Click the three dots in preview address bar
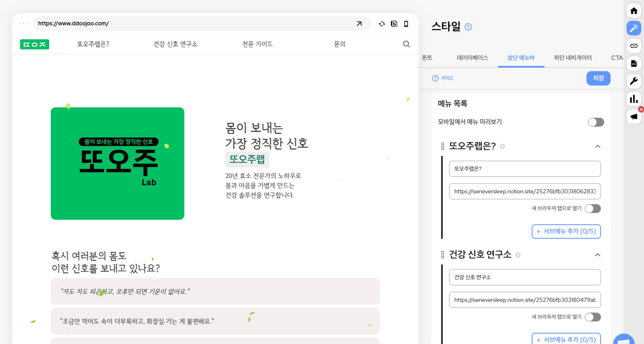Screen dimensions: 644x344 [x=23, y=24]
